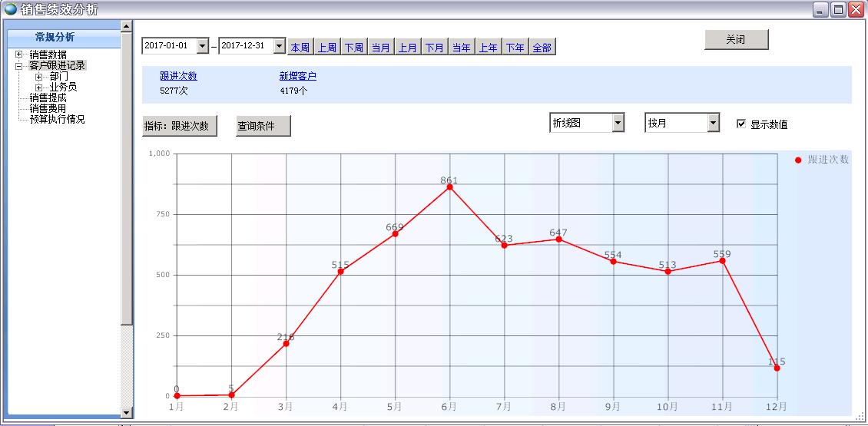
Task: Open the end date 2017-12-31 dropdown
Action: click(279, 46)
